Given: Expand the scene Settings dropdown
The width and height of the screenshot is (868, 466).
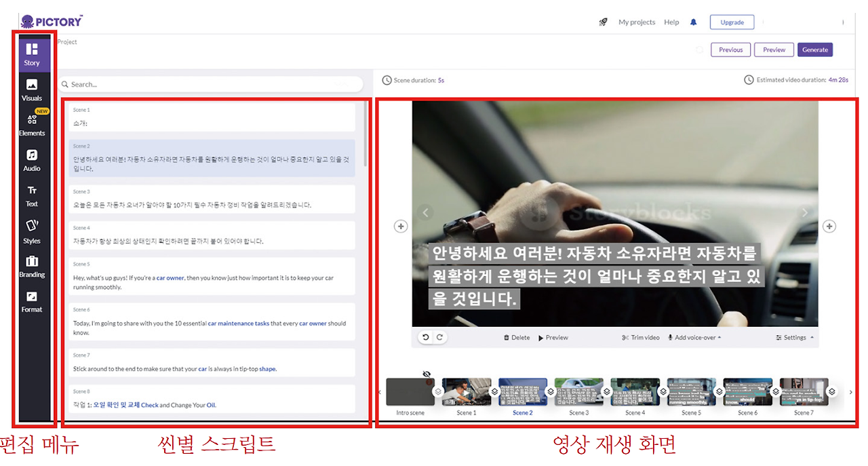Looking at the screenshot, I should click(795, 338).
